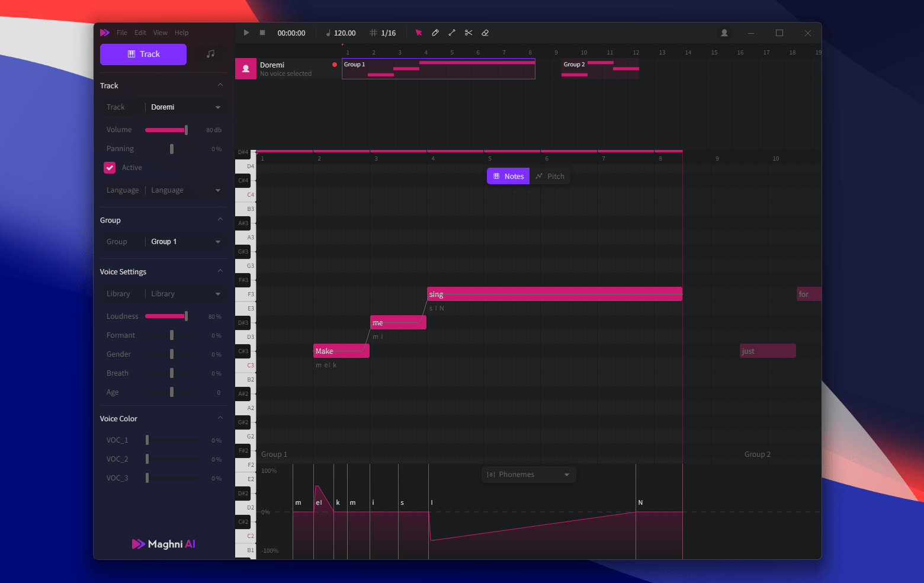Select the 'just' note in Group 2
Image resolution: width=924 pixels, height=583 pixels.
[768, 351]
